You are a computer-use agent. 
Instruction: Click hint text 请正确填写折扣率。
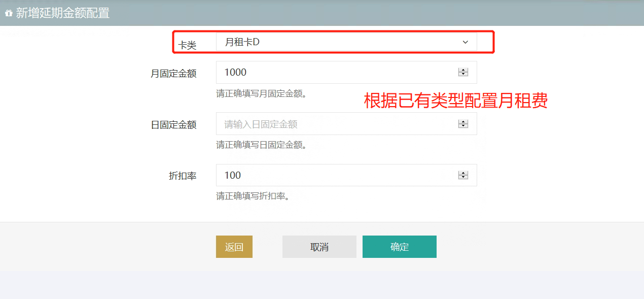pos(253,196)
